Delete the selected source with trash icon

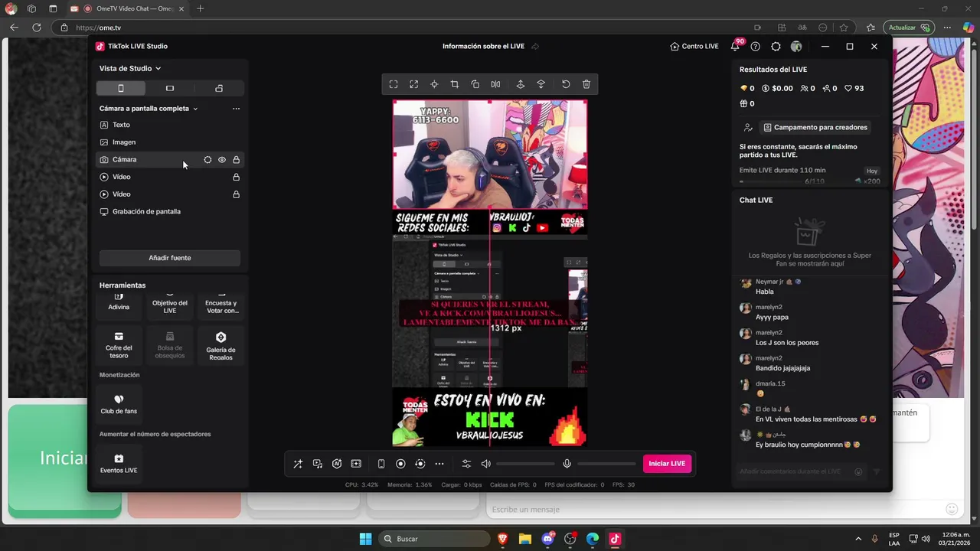pyautogui.click(x=586, y=84)
